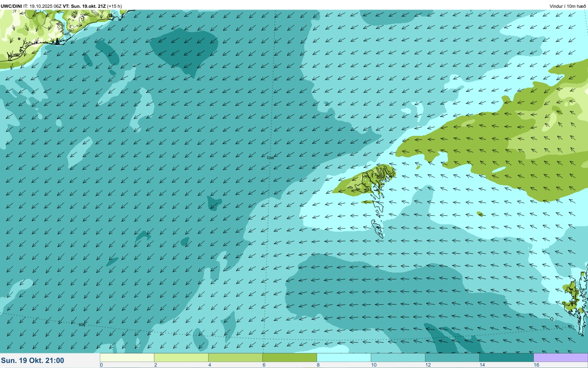The height and width of the screenshot is (368, 588).
Task: Click the purple legend swatch above 16
Action: [560, 357]
